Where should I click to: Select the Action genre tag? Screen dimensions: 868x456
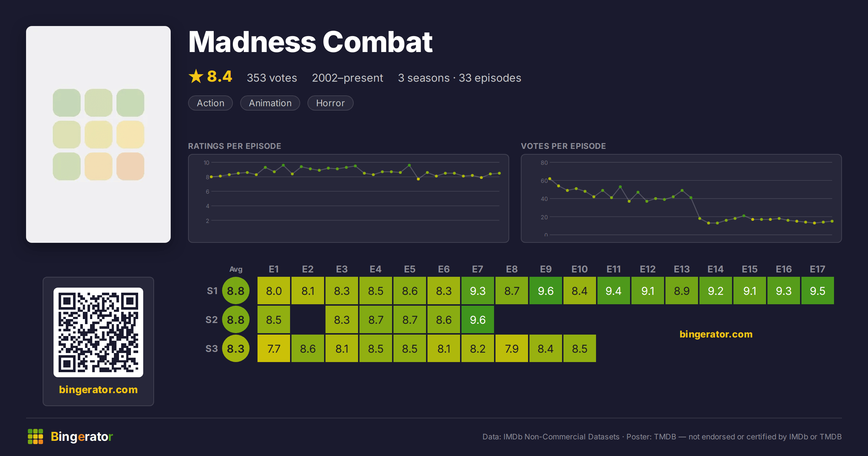coord(210,103)
